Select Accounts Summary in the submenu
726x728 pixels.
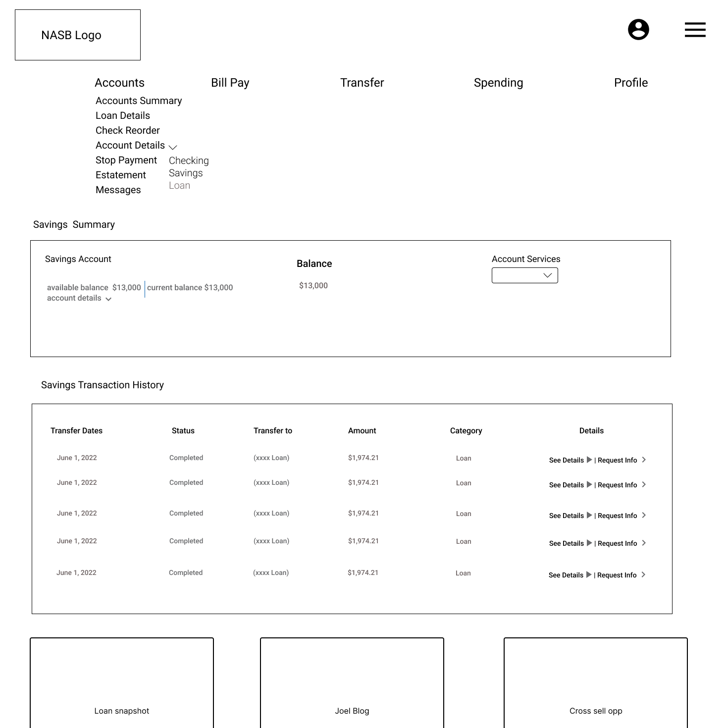pyautogui.click(x=139, y=101)
